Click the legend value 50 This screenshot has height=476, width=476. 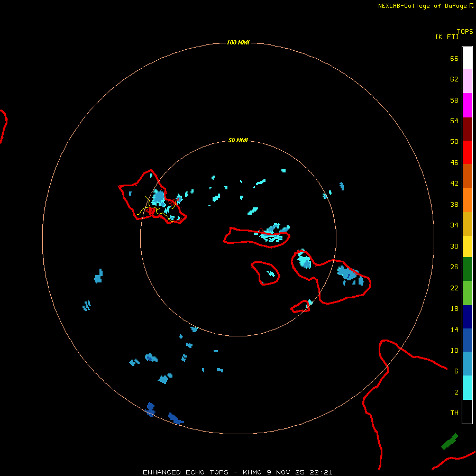pyautogui.click(x=454, y=141)
